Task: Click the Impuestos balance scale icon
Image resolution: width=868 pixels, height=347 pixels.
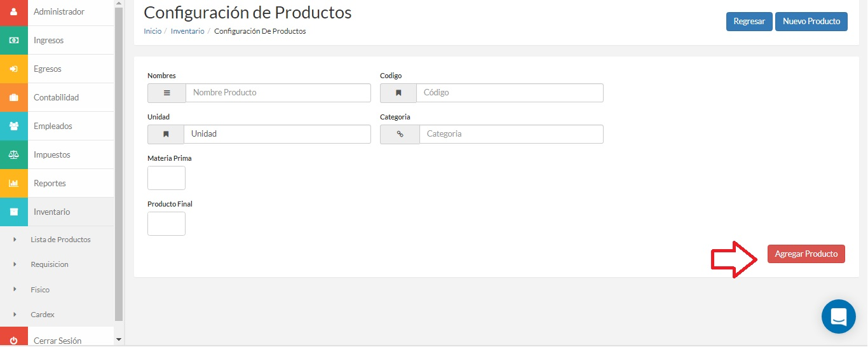Action: point(14,154)
